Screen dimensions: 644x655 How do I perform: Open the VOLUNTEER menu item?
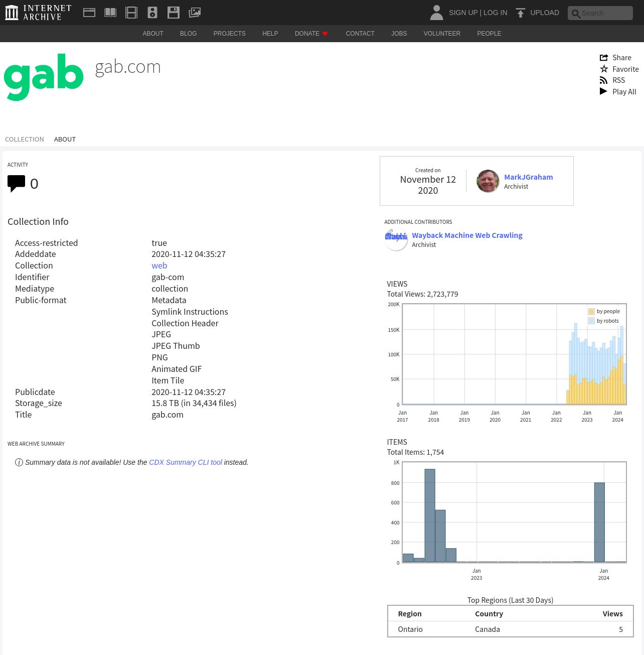point(442,34)
